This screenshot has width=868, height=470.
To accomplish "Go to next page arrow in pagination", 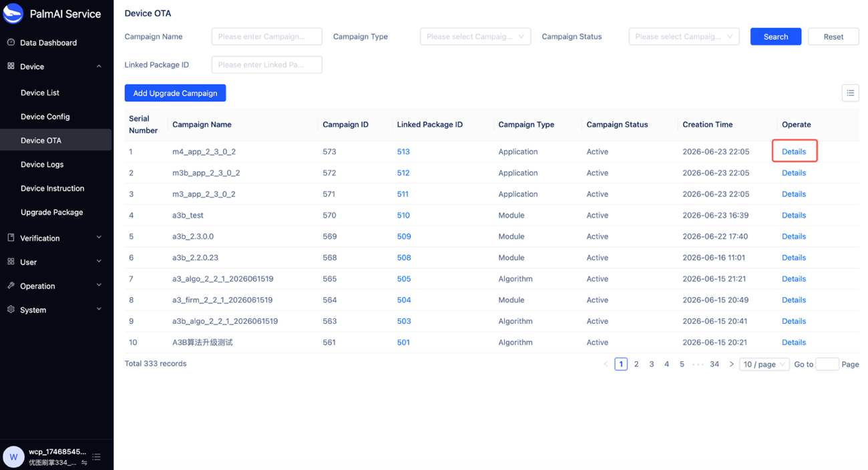I will (x=731, y=364).
